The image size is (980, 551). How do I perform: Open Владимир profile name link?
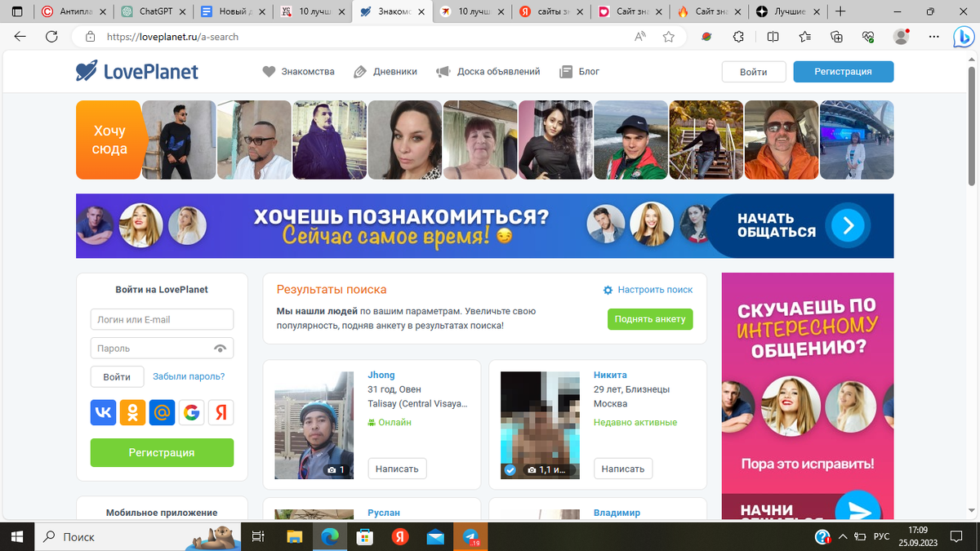[x=617, y=513]
